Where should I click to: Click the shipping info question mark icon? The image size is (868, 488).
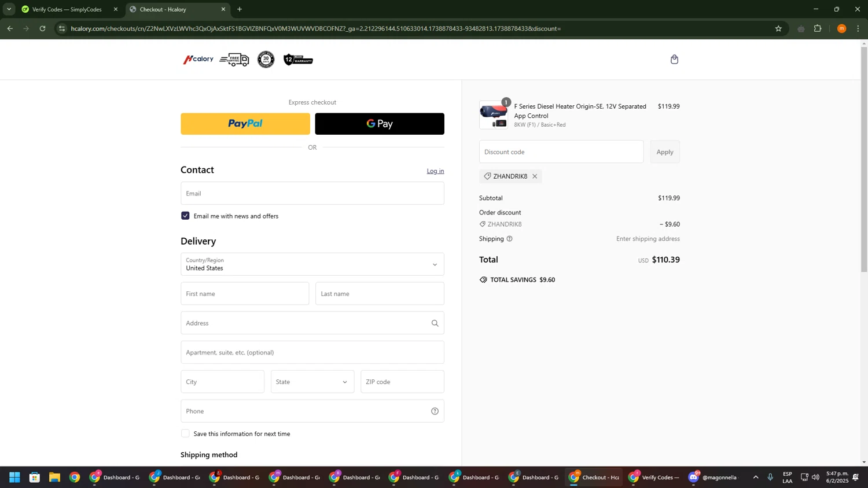pos(509,239)
